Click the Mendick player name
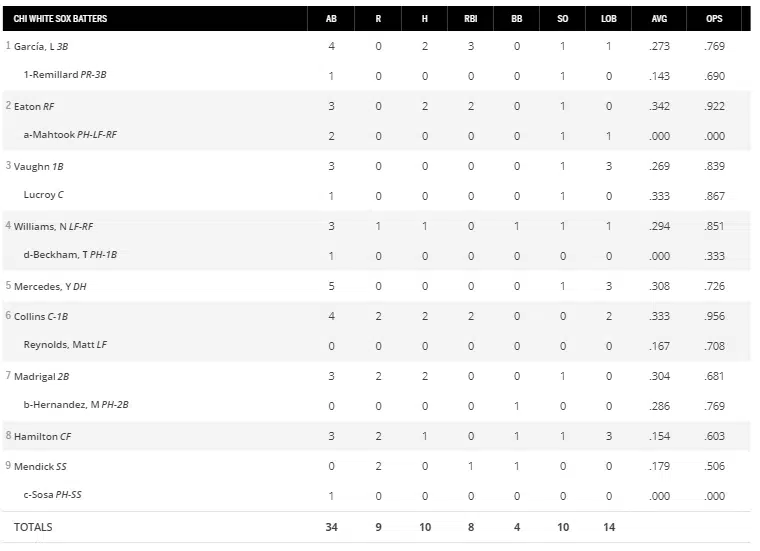Screen dimensions: 760x551 click(33, 467)
